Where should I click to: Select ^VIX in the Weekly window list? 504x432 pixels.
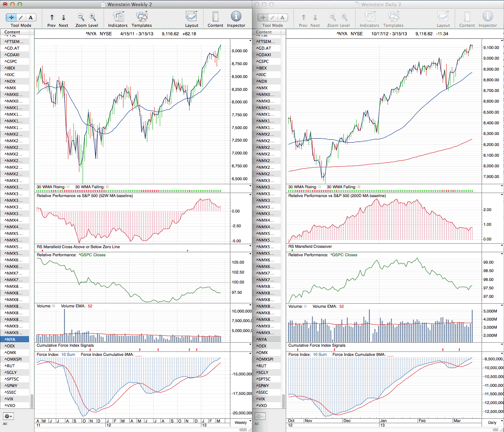click(15, 399)
